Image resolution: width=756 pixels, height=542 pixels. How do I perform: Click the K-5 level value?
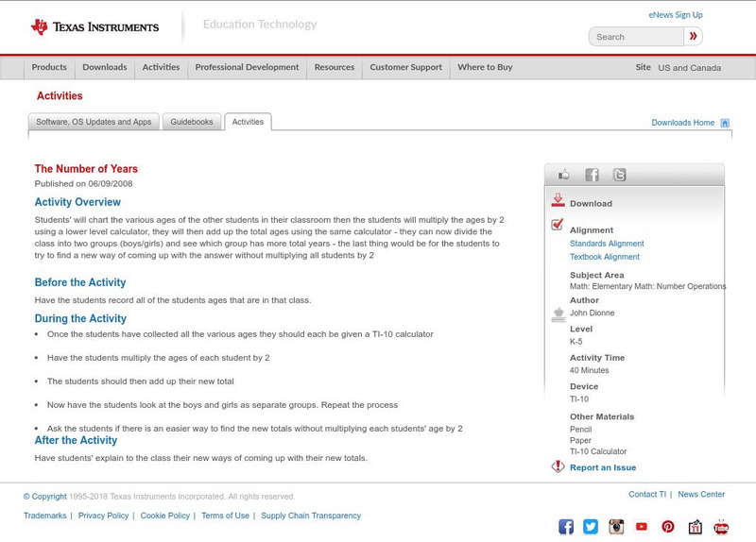[x=576, y=342]
